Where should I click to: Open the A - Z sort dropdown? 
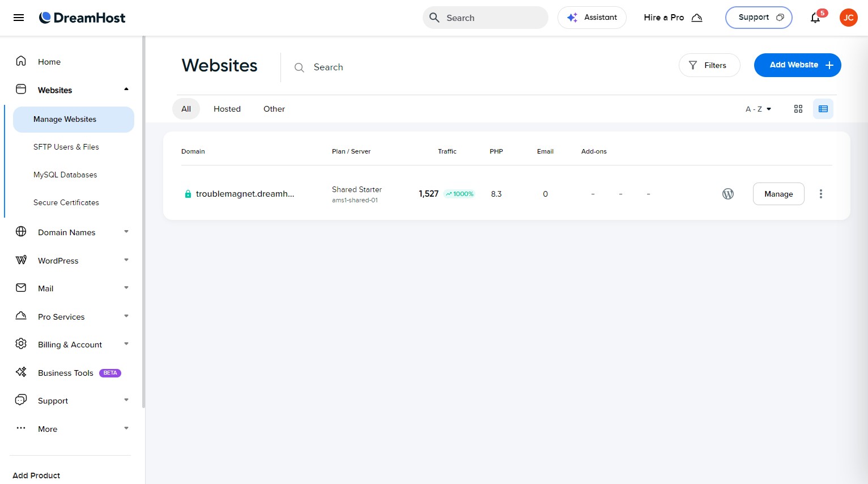(x=758, y=109)
